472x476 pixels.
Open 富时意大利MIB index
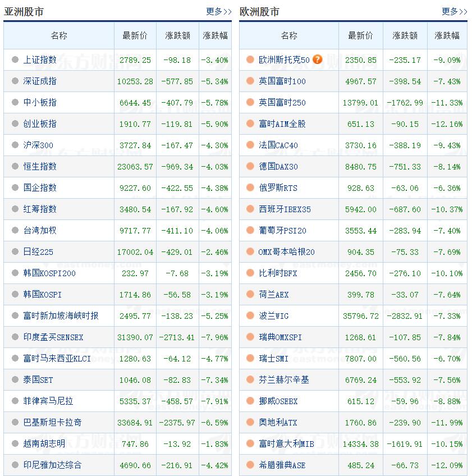286,444
